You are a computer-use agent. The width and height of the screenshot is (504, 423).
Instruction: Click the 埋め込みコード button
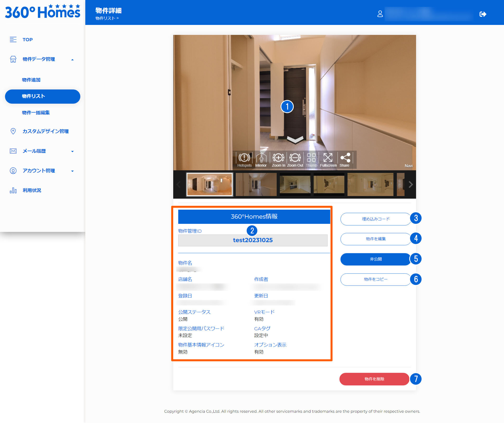[x=375, y=219]
